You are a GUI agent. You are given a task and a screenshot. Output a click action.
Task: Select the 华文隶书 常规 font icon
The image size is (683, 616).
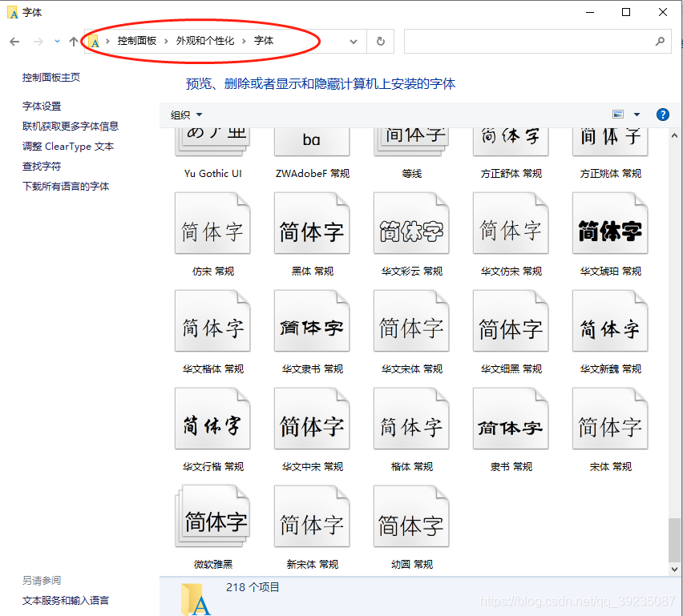tap(312, 320)
